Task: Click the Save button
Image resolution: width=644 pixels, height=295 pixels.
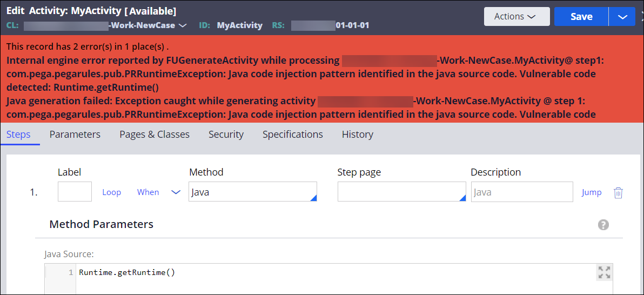Action: click(x=581, y=17)
